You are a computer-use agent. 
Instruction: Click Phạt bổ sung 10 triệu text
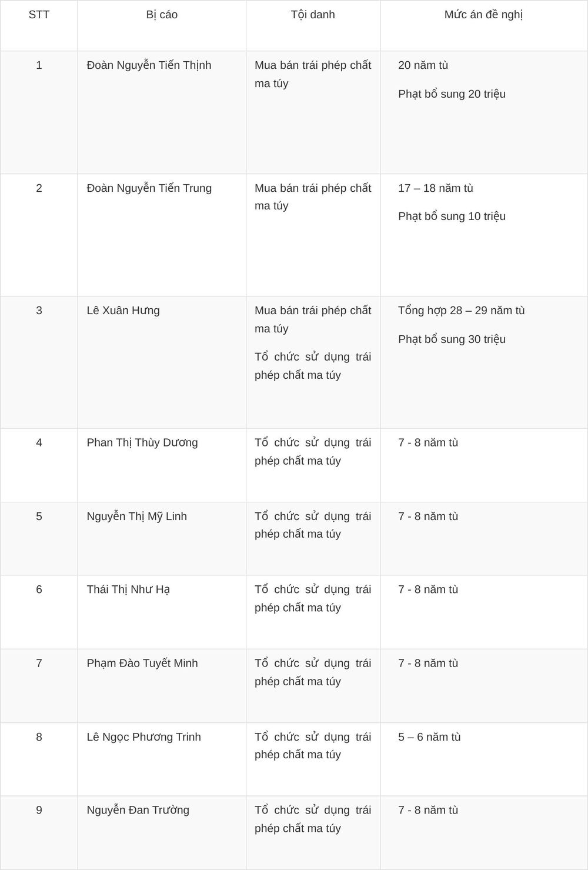pos(452,216)
